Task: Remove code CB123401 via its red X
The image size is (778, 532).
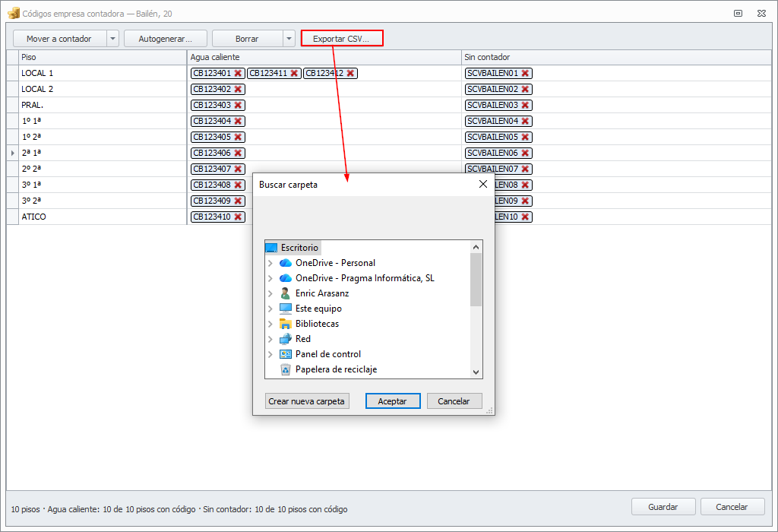Action: (x=238, y=74)
